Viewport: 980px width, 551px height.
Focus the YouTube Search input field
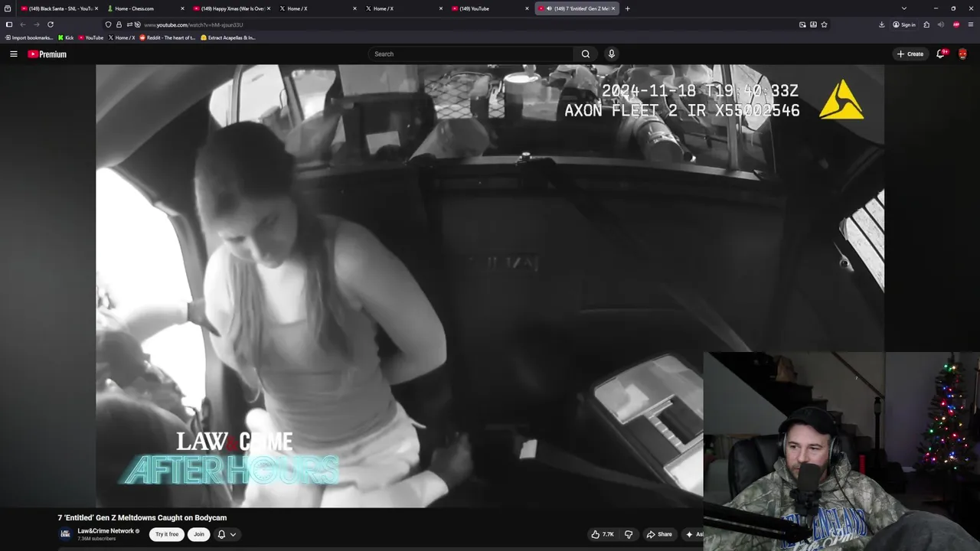coord(471,54)
